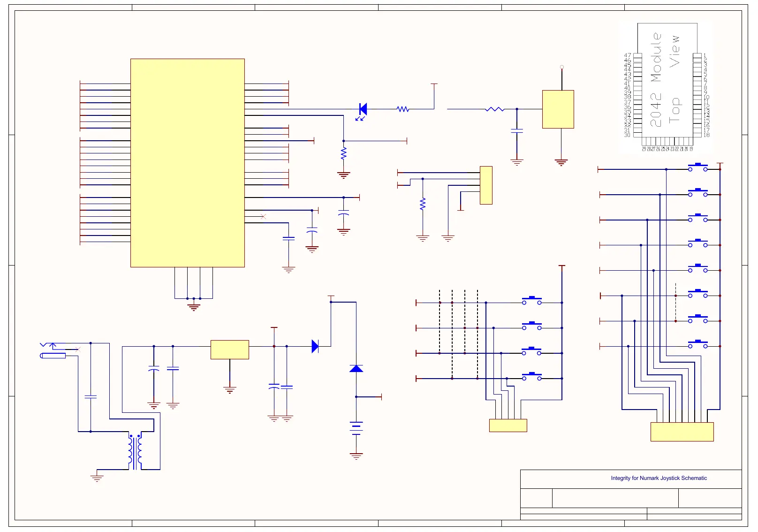Select the large yellow main IC block
This screenshot has width=758, height=532.
188,163
